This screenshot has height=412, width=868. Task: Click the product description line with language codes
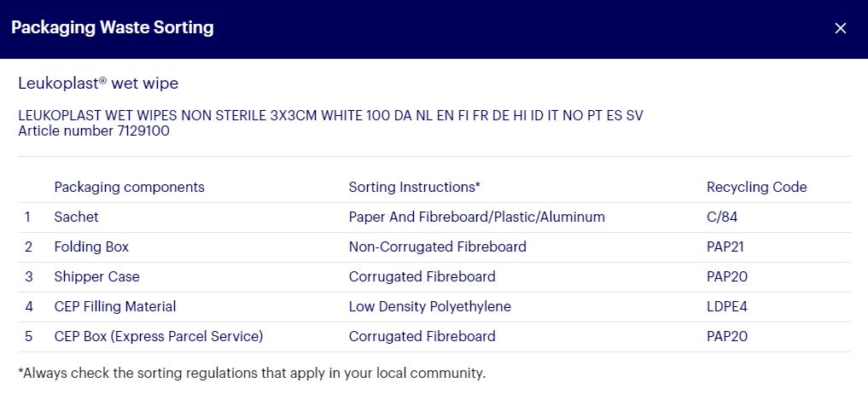coord(330,116)
